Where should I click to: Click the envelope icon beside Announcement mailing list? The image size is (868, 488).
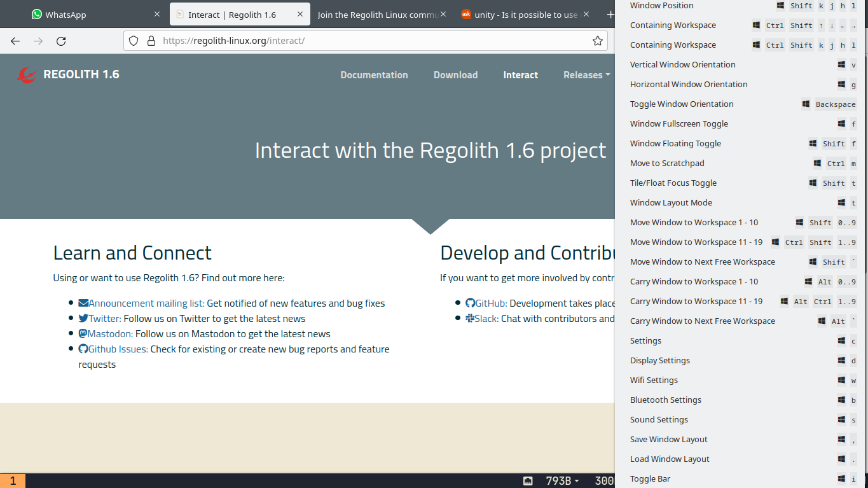point(83,303)
